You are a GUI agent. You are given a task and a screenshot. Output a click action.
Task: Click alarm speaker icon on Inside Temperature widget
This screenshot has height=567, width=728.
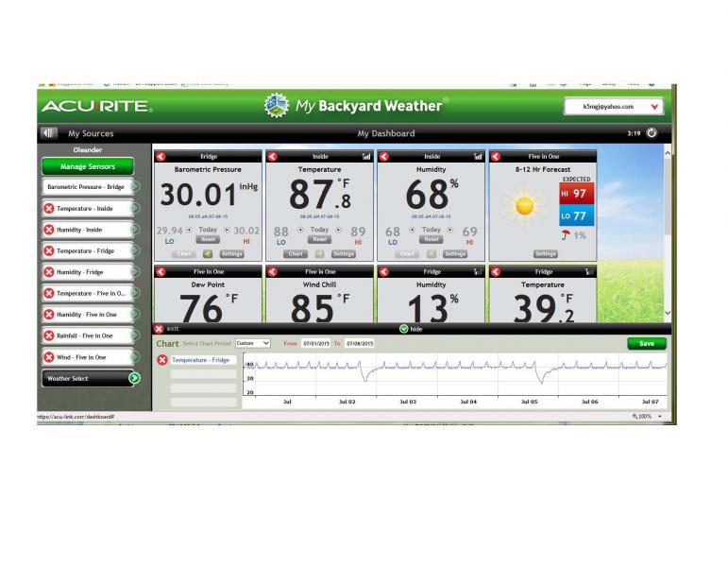(x=320, y=253)
